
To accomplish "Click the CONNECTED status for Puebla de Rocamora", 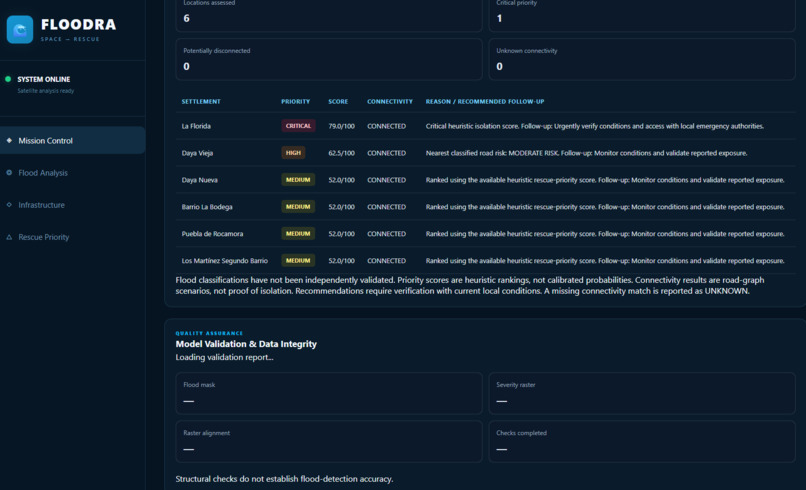I will tap(387, 234).
